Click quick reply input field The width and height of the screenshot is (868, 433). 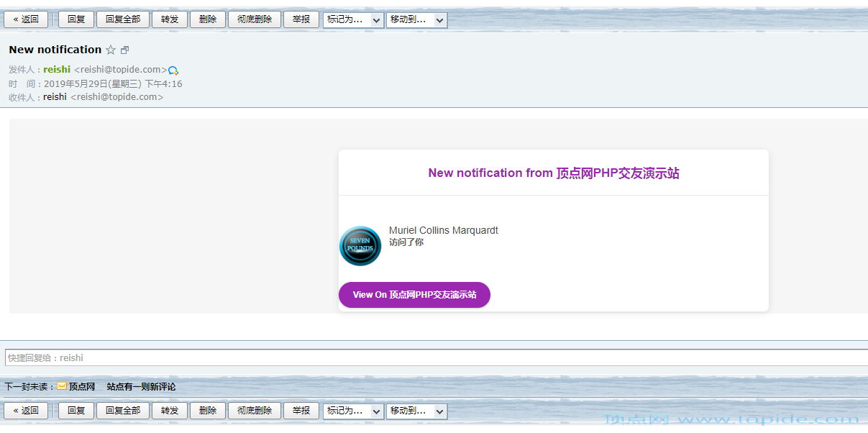click(x=431, y=357)
